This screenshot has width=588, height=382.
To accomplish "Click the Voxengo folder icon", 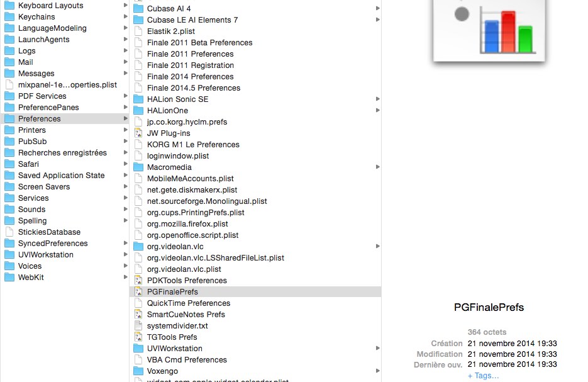I will point(138,371).
